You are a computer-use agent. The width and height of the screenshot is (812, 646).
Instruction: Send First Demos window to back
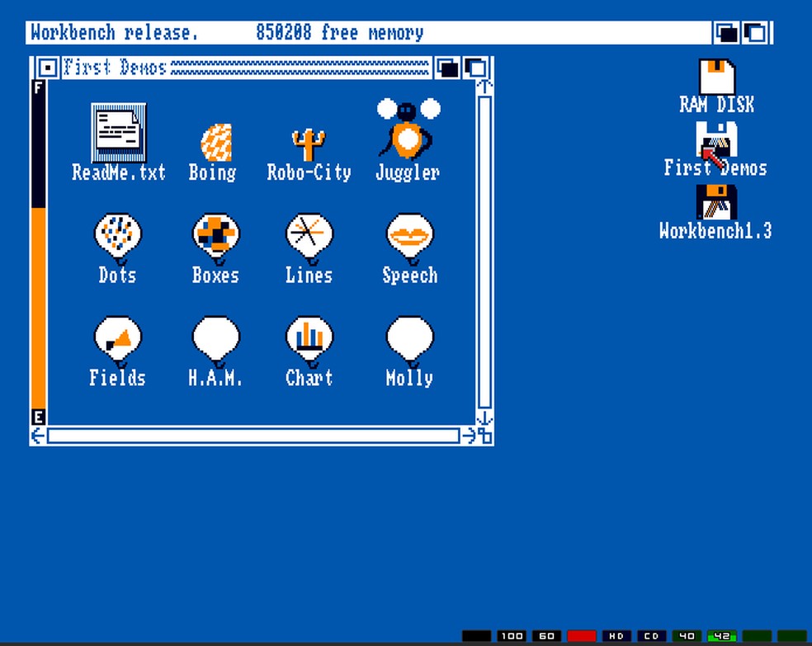click(447, 68)
